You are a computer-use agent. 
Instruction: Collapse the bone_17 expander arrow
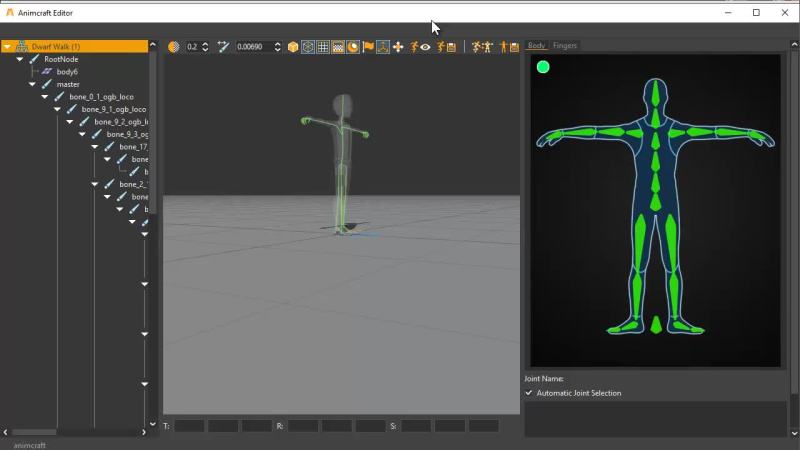pyautogui.click(x=95, y=146)
